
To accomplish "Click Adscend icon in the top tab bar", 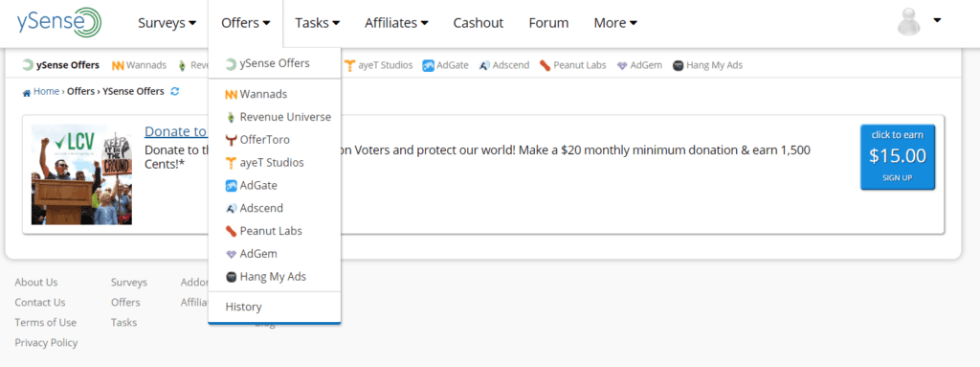I will point(484,65).
